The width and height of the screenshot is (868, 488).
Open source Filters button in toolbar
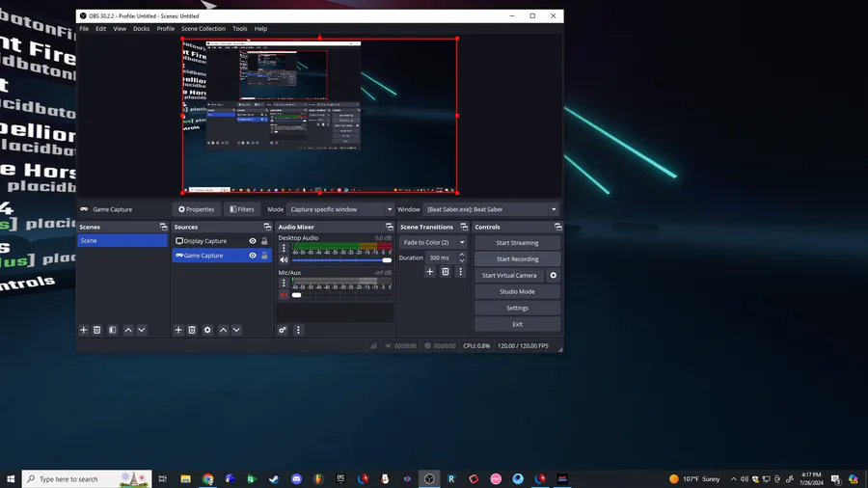tap(242, 209)
